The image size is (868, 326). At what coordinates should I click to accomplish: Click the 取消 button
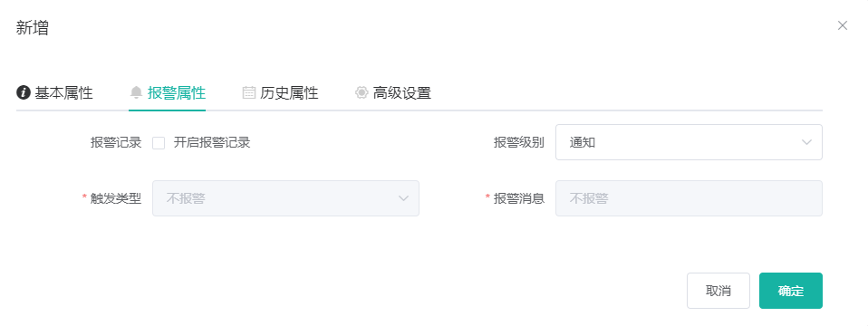[719, 291]
